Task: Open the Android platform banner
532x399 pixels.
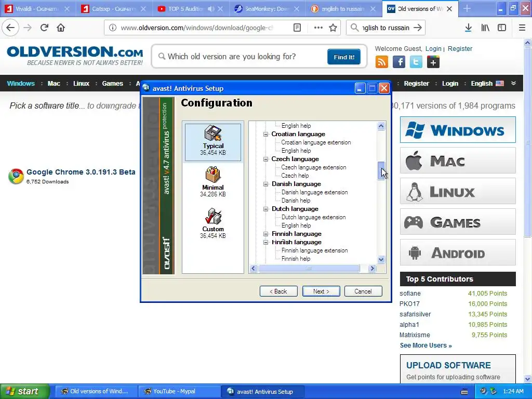Action: point(458,252)
